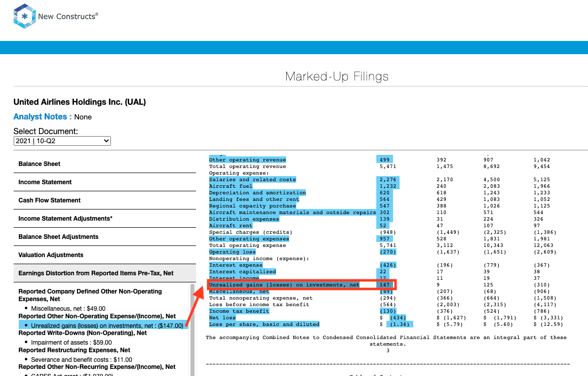Open the Balance Sheet section
Screen dimensions: 588x376
tap(105, 164)
